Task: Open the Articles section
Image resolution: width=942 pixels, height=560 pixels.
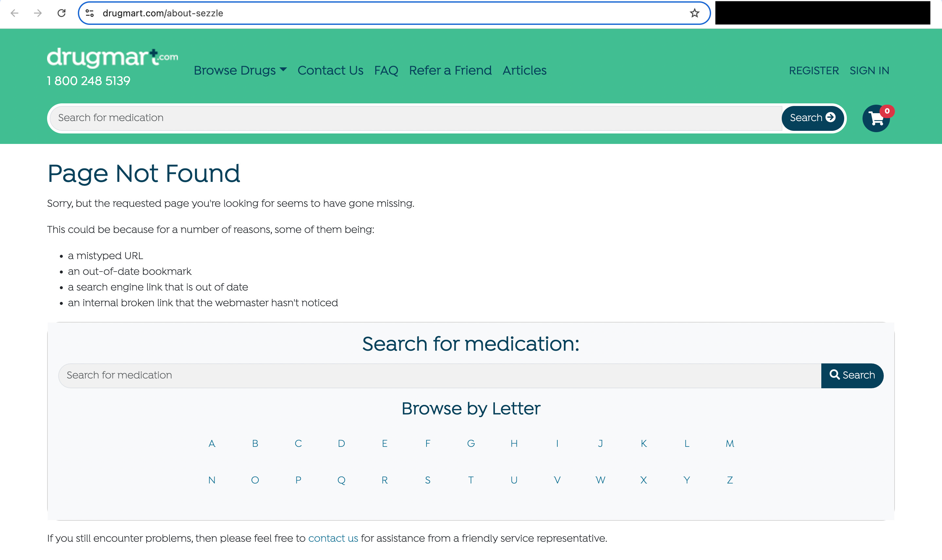Action: (524, 71)
